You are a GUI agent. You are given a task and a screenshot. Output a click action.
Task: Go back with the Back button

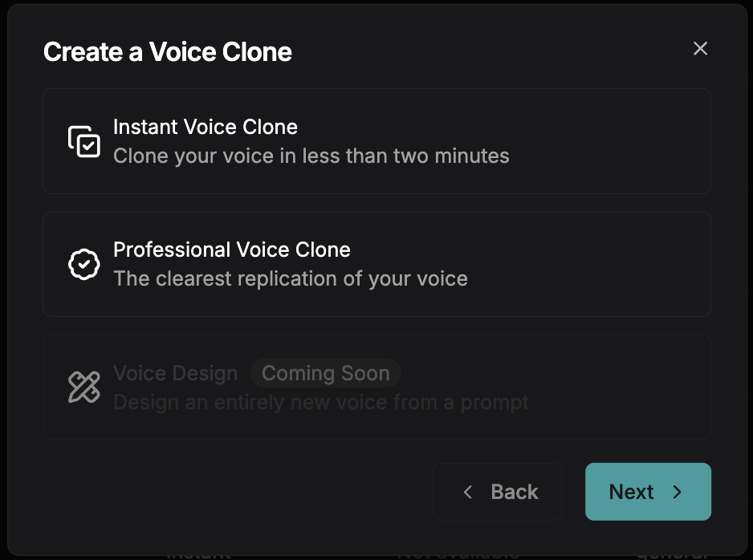click(498, 492)
